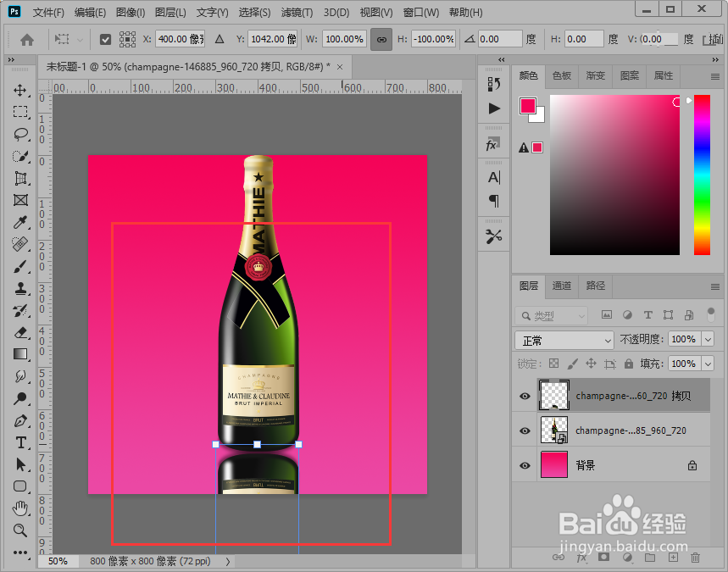Open the layer filter 类型 dropdown

pos(551,316)
